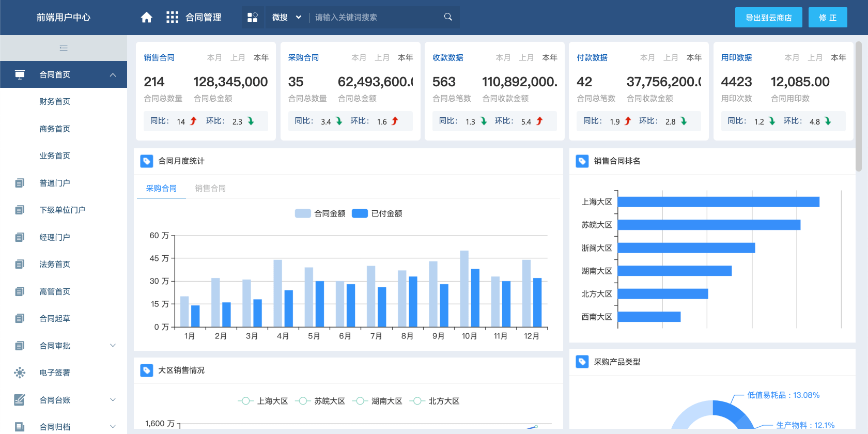Toggle 上海大区 legend series
The height and width of the screenshot is (434, 868).
(262, 401)
